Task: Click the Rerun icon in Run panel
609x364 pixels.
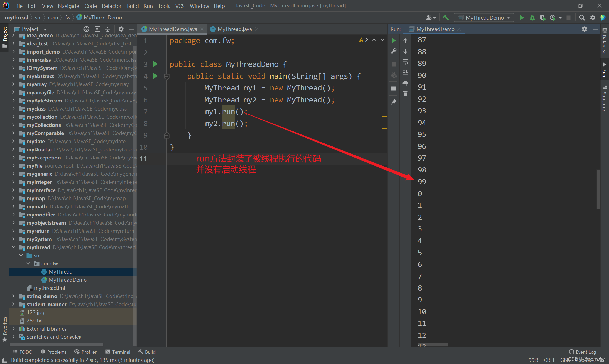Action: 394,40
